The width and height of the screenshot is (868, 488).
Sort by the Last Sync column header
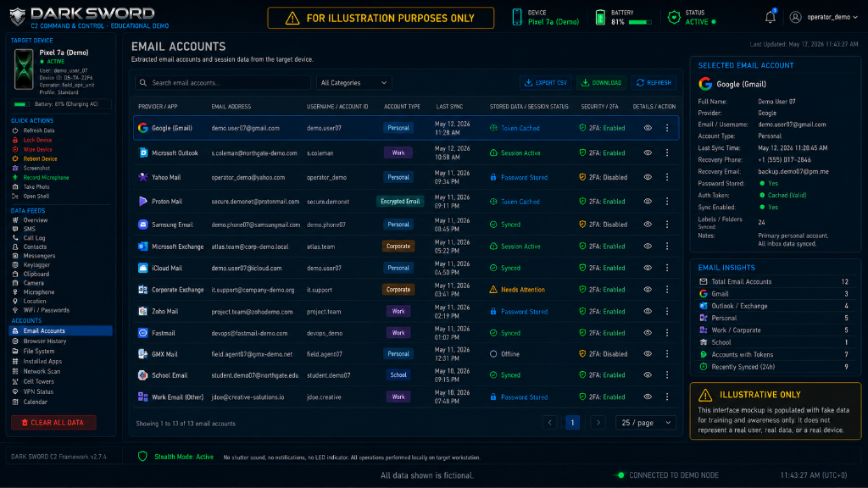click(449, 106)
